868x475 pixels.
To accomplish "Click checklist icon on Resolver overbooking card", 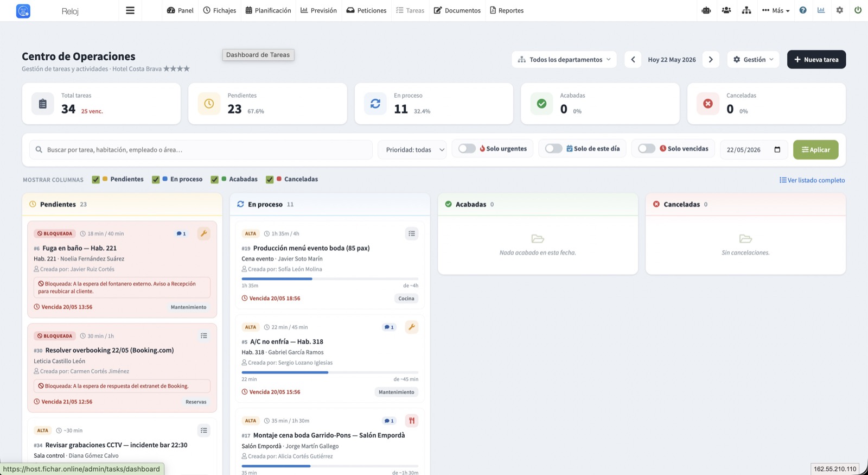I will click(203, 336).
